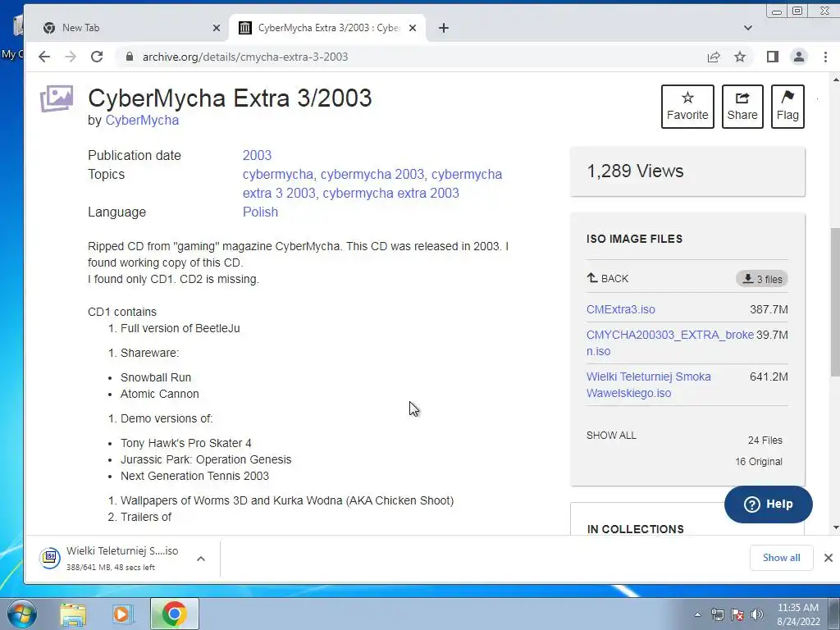The height and width of the screenshot is (630, 840).
Task: Reload the archive.org page
Action: tap(97, 57)
